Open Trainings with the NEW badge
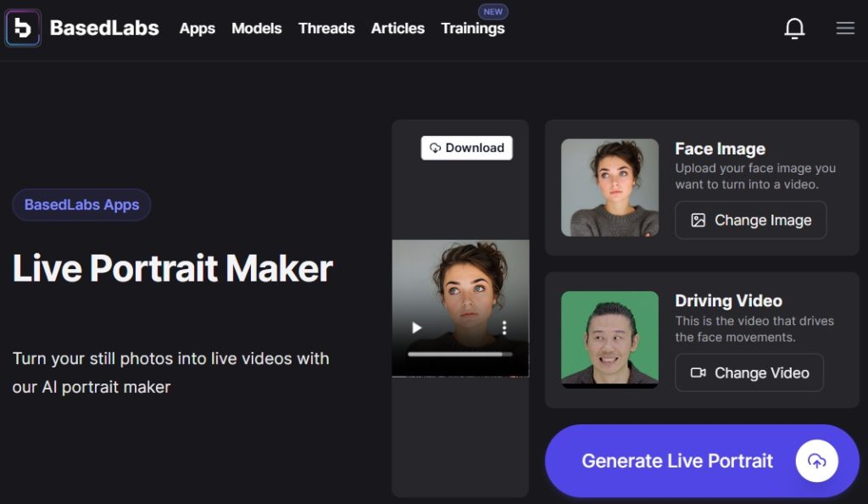Image resolution: width=868 pixels, height=504 pixels. point(472,29)
